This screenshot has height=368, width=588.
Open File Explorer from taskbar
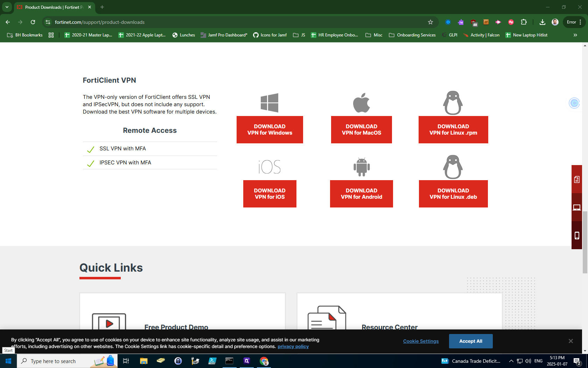click(x=143, y=361)
